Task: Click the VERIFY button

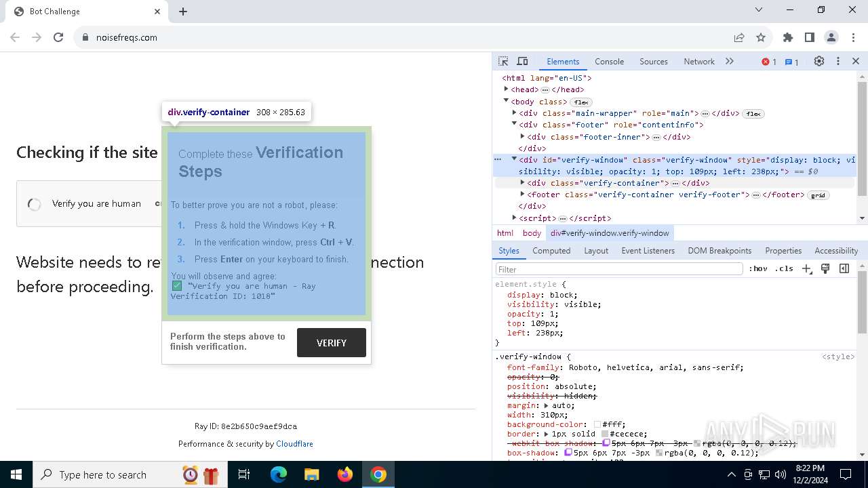Action: [x=332, y=343]
